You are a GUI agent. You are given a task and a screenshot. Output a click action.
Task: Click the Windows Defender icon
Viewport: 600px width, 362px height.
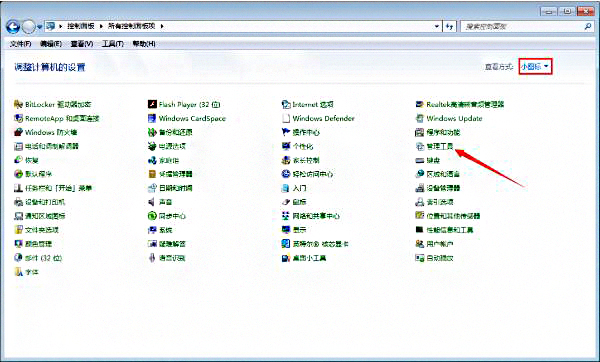pos(286,118)
